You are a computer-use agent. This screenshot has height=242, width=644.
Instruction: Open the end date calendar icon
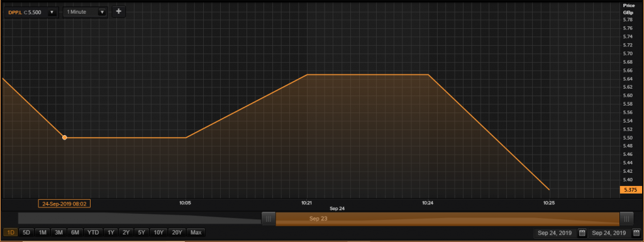[x=636, y=233]
